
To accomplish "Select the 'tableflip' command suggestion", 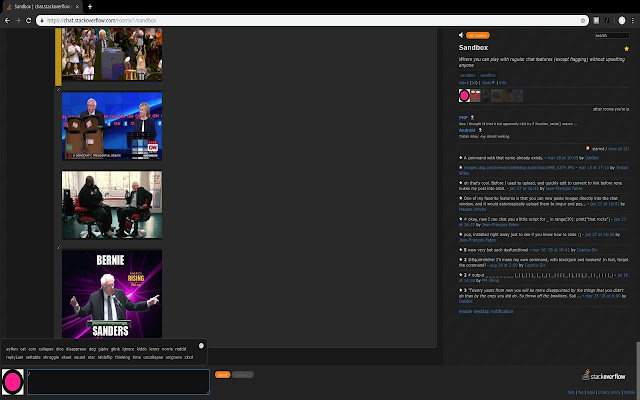I will pyautogui.click(x=105, y=358).
